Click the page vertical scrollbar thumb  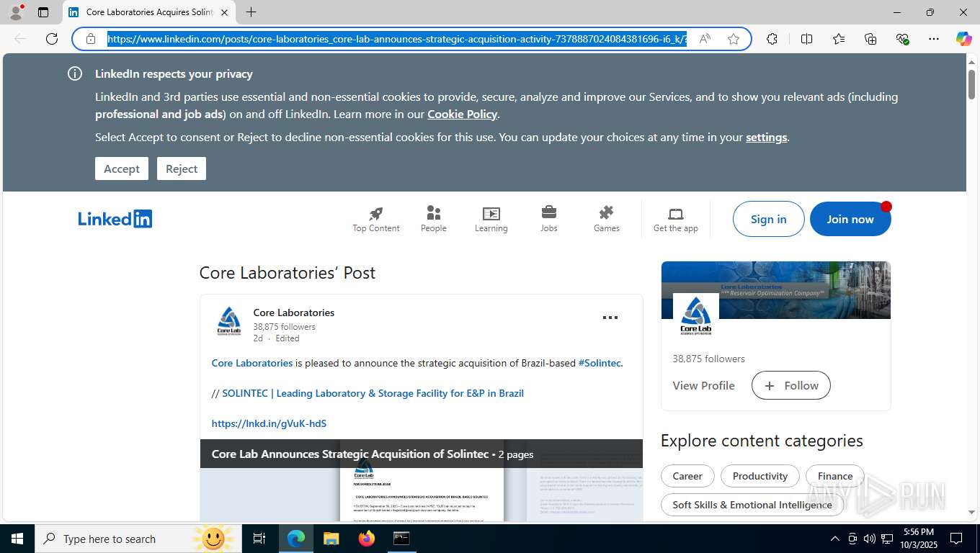[x=971, y=84]
